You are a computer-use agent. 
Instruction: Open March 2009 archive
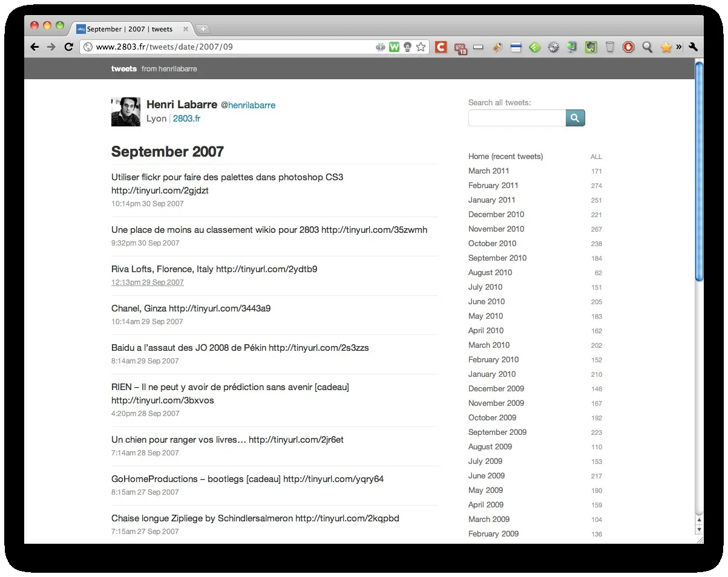pyautogui.click(x=489, y=520)
